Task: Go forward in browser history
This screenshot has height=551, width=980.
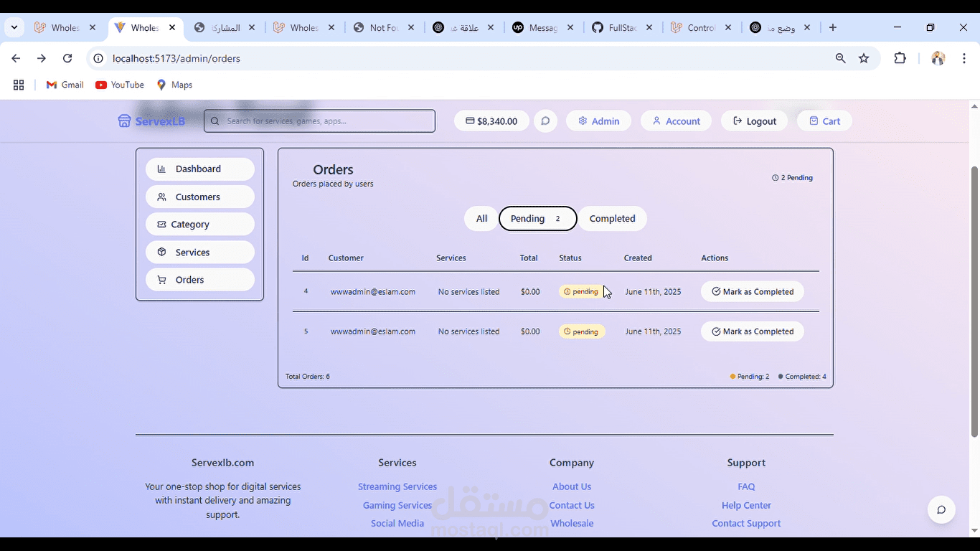Action: [x=42, y=58]
